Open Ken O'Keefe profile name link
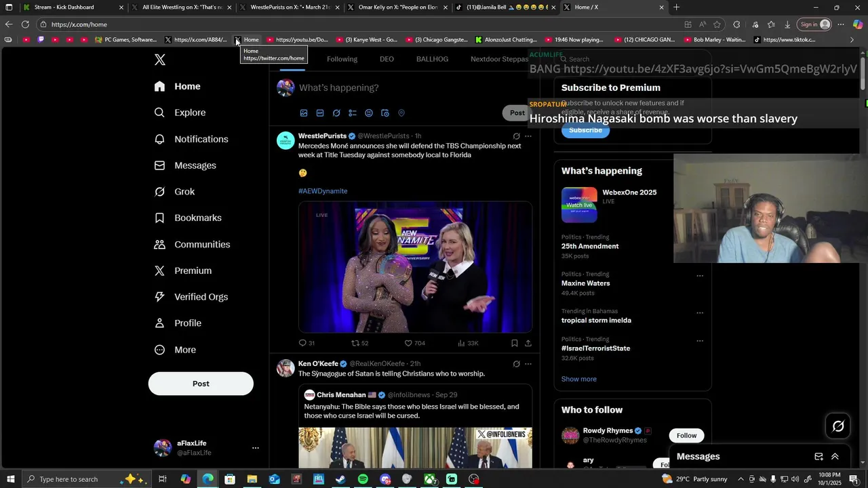Viewport: 868px width, 488px height. pos(318,364)
